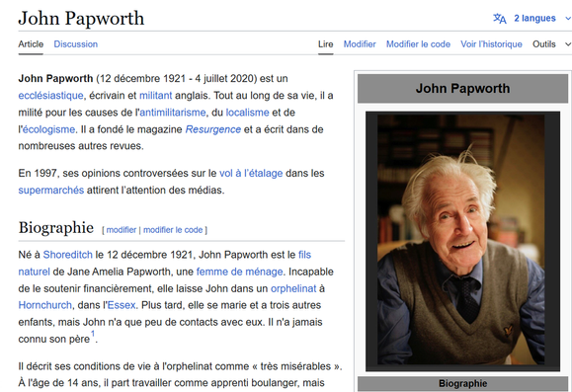Open the John Papworth infobox portrait photo
The height and width of the screenshot is (392, 572).
pos(462,241)
